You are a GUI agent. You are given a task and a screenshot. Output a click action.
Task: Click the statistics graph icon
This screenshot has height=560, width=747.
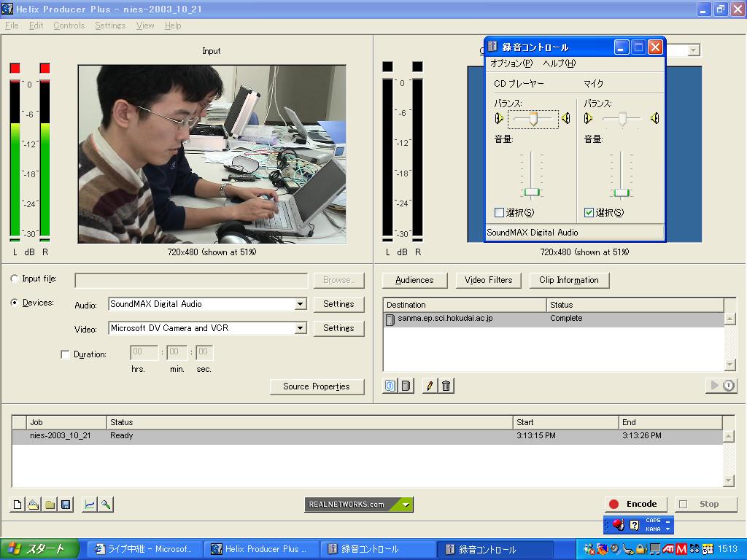pyautogui.click(x=89, y=504)
